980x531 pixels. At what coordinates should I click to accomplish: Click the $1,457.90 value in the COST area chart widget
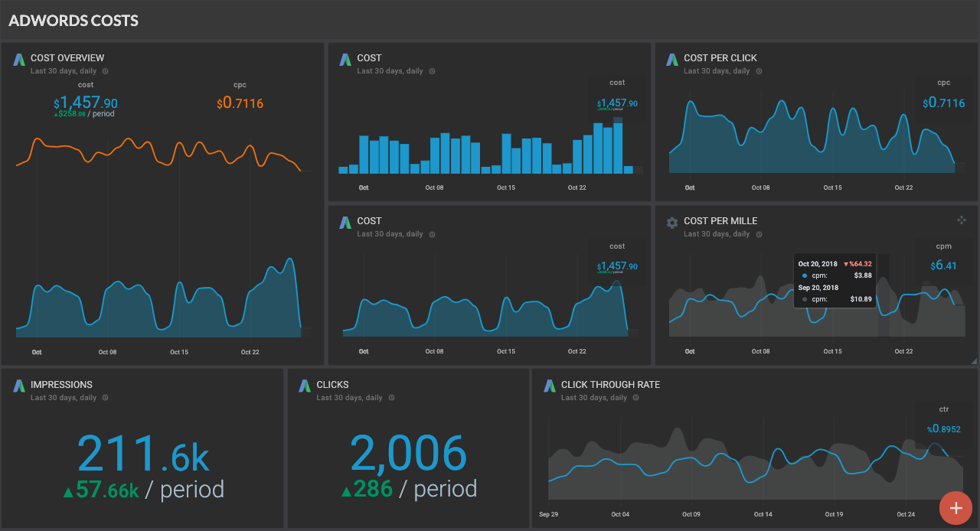tap(617, 266)
